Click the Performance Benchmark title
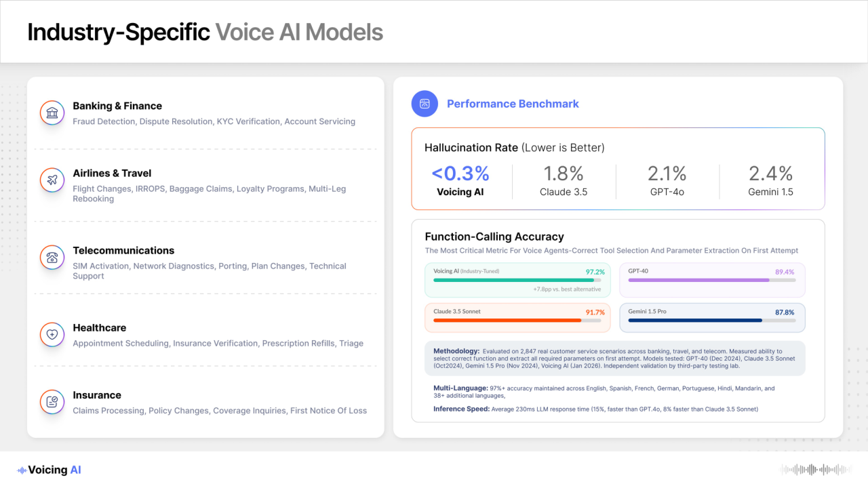Image resolution: width=868 pixels, height=488 pixels. [x=513, y=104]
